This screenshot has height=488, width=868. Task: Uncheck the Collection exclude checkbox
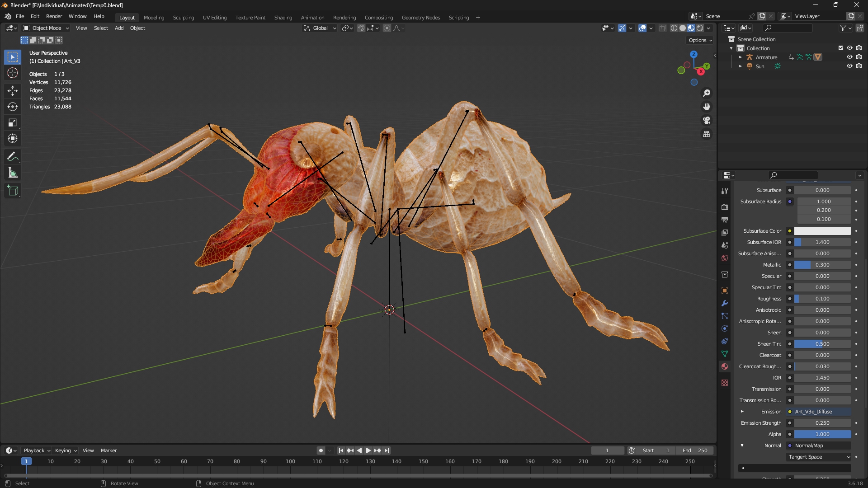[841, 48]
